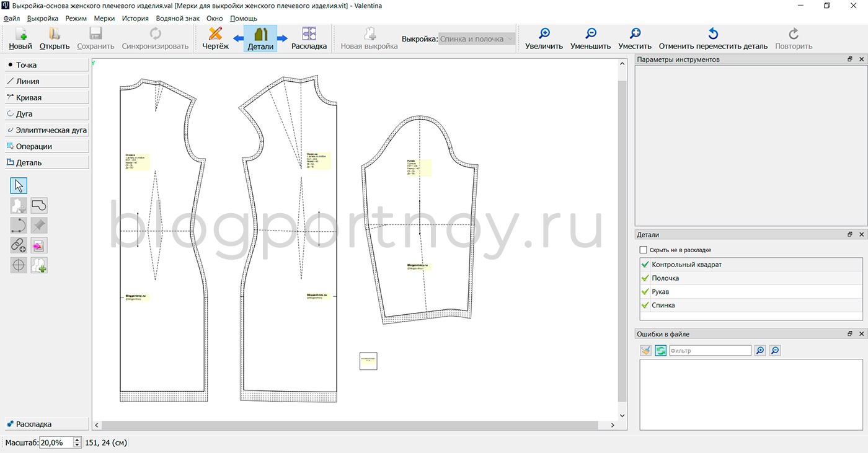Zoom out with Уменьшить
868x453 pixels.
[x=590, y=38]
